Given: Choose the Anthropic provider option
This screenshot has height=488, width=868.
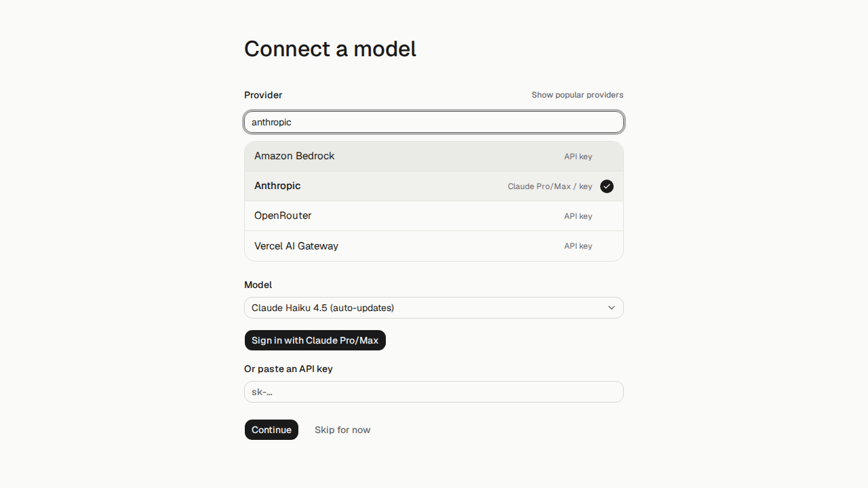Looking at the screenshot, I should click(x=434, y=186).
